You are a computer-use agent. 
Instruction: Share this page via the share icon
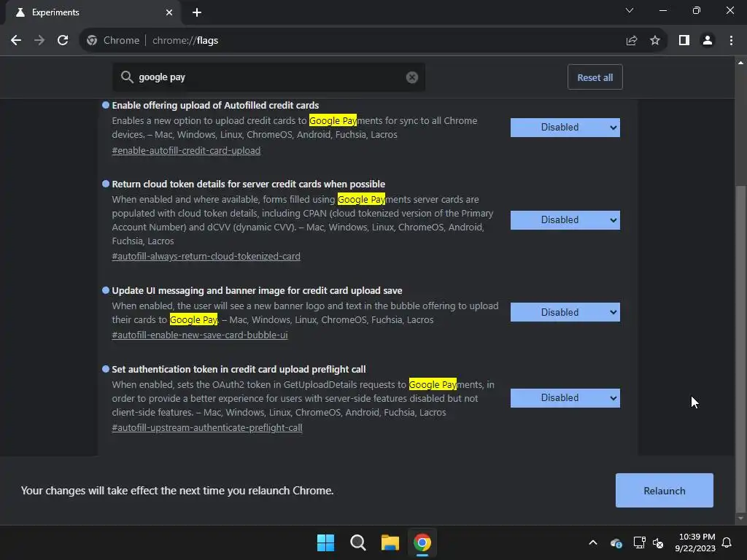point(632,41)
